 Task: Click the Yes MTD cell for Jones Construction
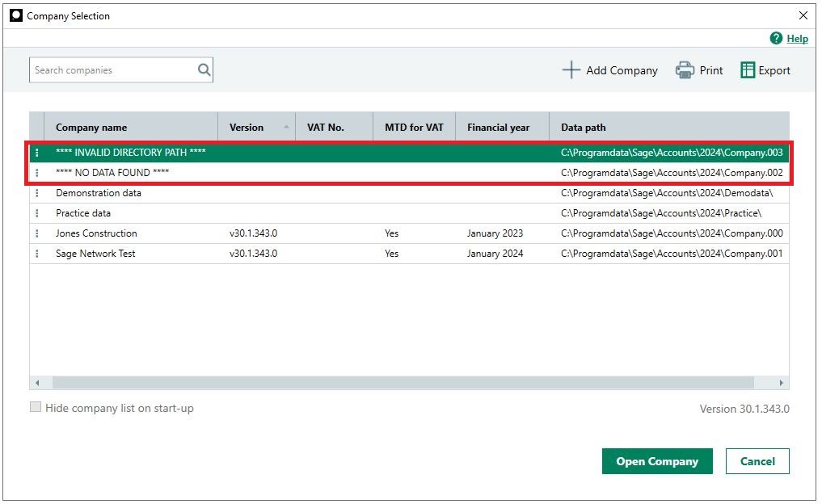pyautogui.click(x=392, y=233)
